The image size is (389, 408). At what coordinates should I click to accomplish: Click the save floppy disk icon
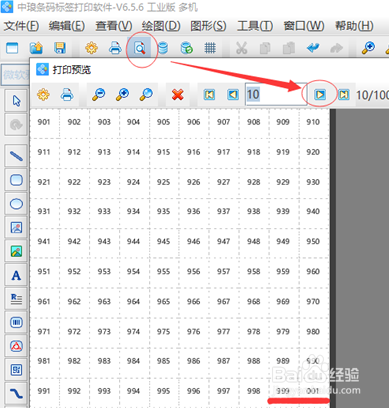[x=60, y=48]
